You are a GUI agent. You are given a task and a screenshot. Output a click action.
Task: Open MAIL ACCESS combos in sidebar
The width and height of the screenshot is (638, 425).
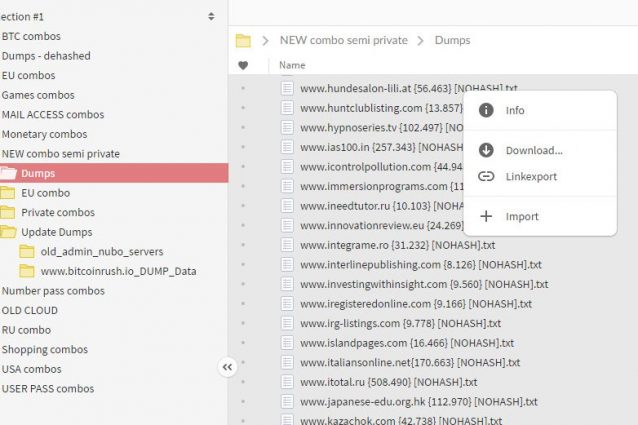53,114
